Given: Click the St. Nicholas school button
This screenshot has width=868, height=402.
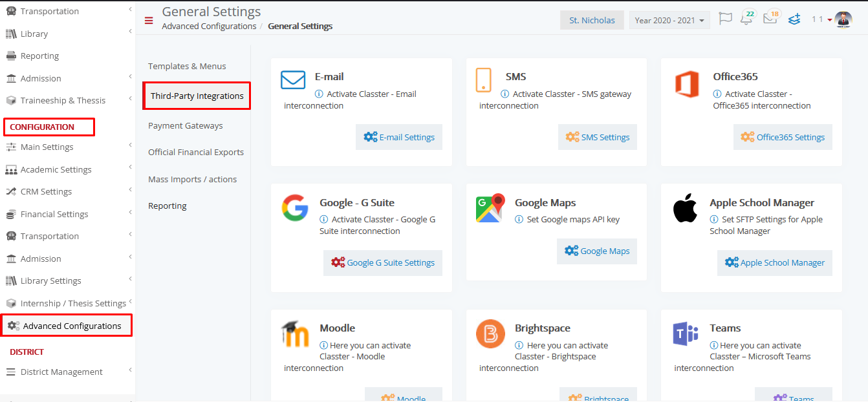Looking at the screenshot, I should 592,20.
